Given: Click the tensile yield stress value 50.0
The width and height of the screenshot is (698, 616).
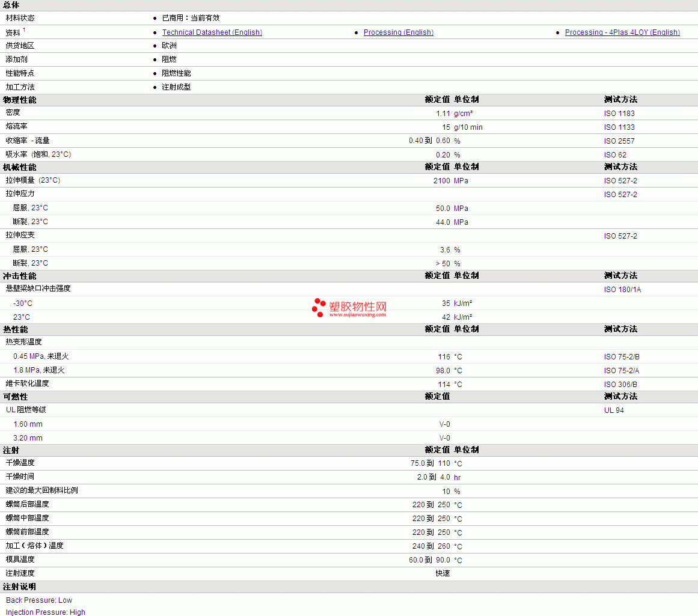Looking at the screenshot, I should (443, 209).
